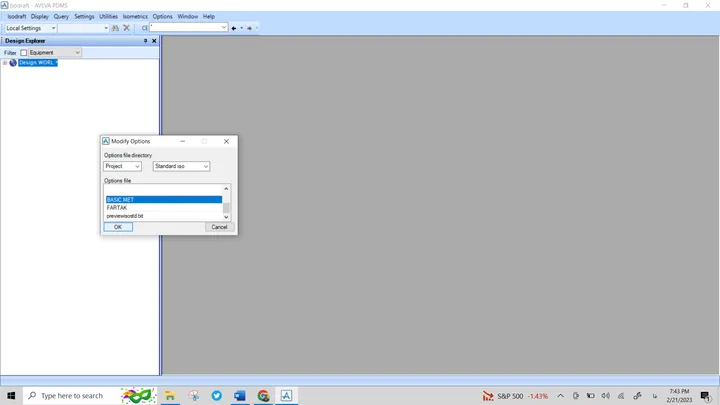Open the clock and date flyout
Screen dimensions: 720x405
(679, 396)
